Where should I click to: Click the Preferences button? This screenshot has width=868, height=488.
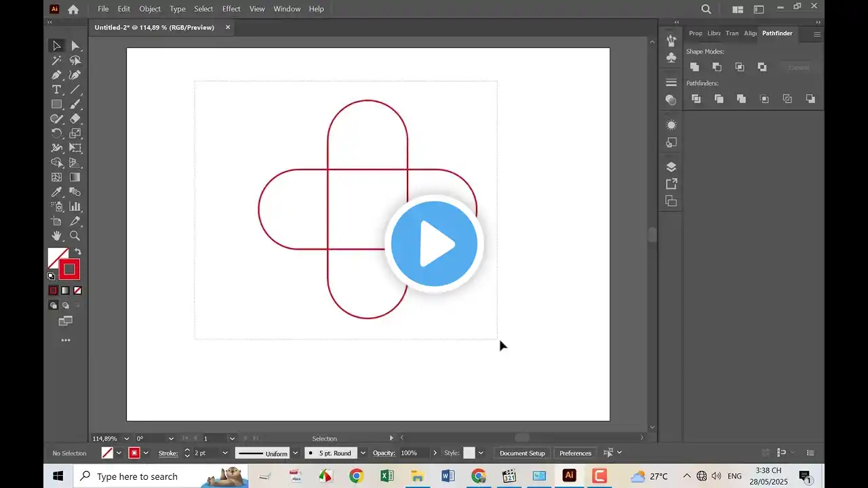[575, 453]
